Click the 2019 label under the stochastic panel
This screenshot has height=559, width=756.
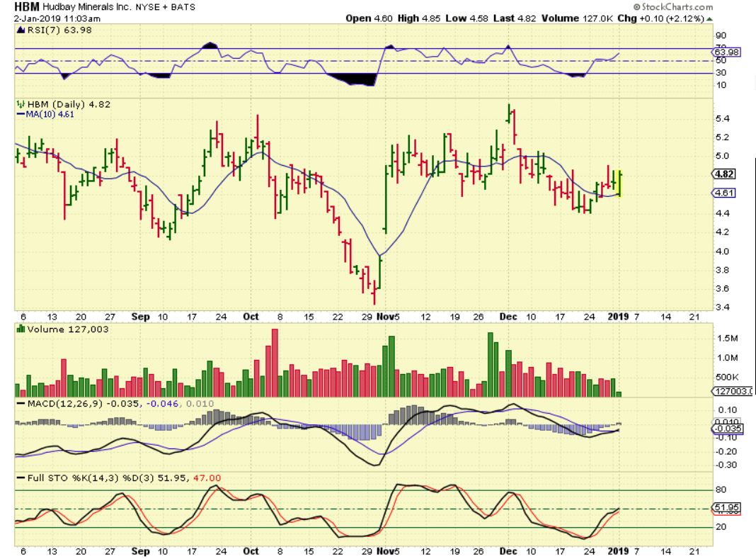click(619, 551)
